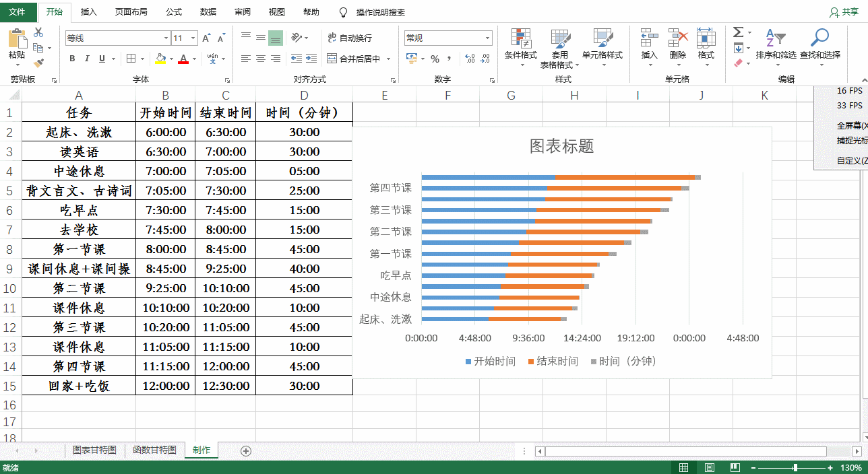Open Format as Table (套用表格格式)
The height and width of the screenshot is (474, 868).
click(x=559, y=48)
